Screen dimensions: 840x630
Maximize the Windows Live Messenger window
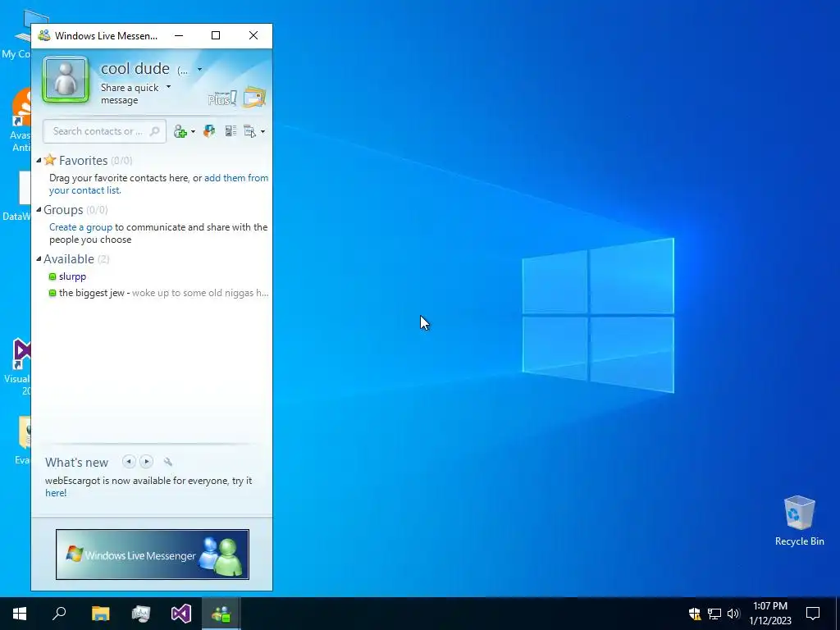point(216,35)
